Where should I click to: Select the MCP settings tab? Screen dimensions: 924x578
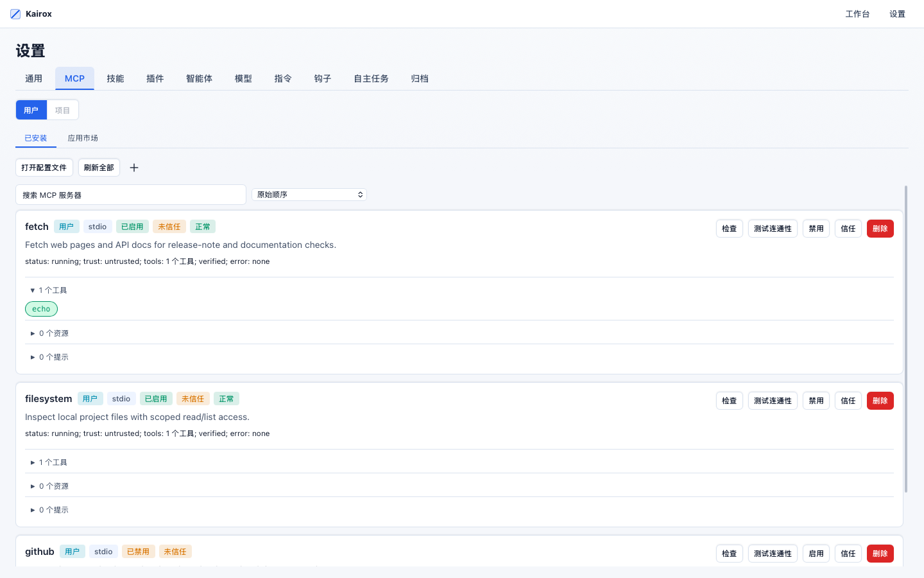[x=74, y=78]
